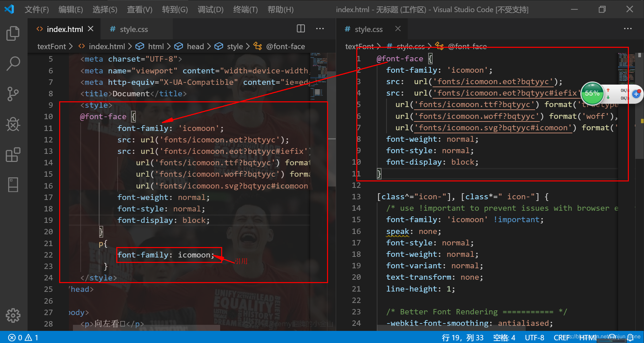Image resolution: width=644 pixels, height=343 pixels.
Task: Click 'font-variant: normal;' in style.css
Action: [x=435, y=266]
